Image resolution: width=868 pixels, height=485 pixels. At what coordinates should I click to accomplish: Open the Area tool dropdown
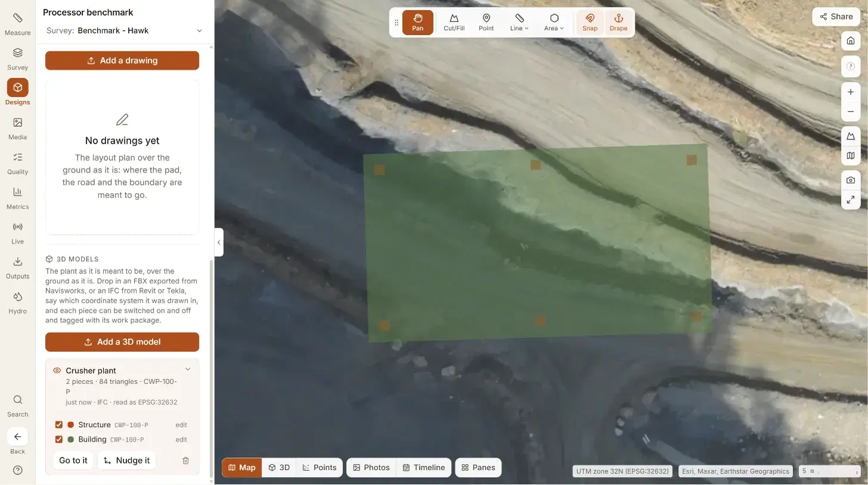[554, 23]
